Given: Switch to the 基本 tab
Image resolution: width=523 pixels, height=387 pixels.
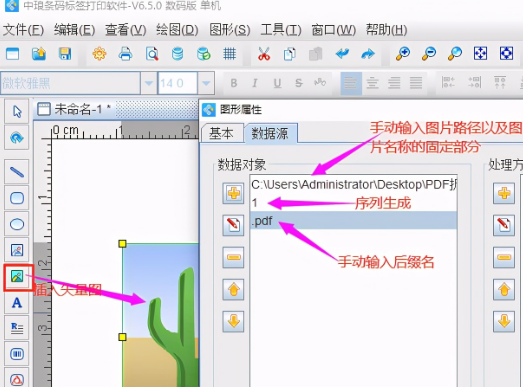Looking at the screenshot, I should click(x=221, y=133).
